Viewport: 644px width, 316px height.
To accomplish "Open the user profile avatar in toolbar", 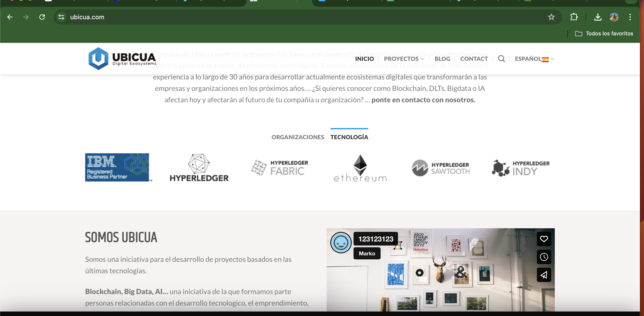I will (x=614, y=17).
